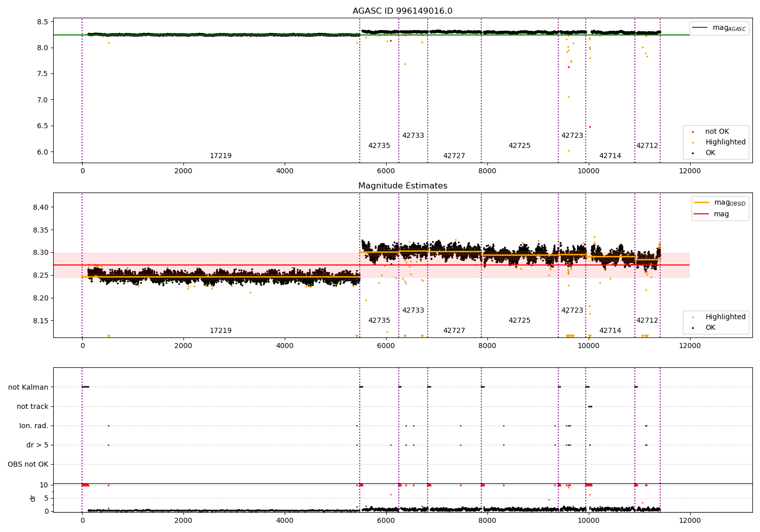760x532 pixels.
Task: Click x-tick '6000' under the middle plot
Action: [386, 346]
